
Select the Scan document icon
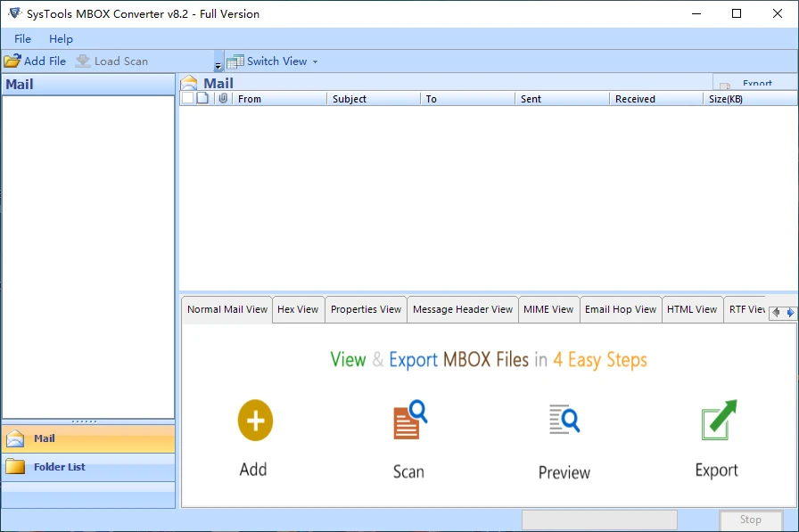408,420
